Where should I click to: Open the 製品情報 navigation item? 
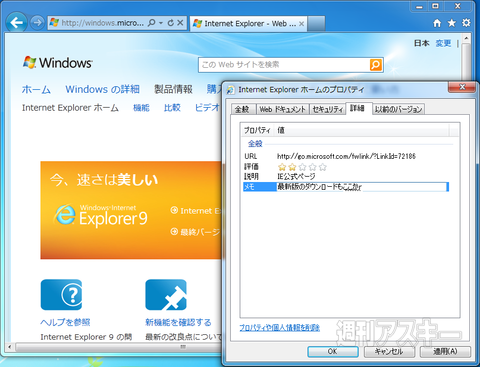pyautogui.click(x=173, y=89)
